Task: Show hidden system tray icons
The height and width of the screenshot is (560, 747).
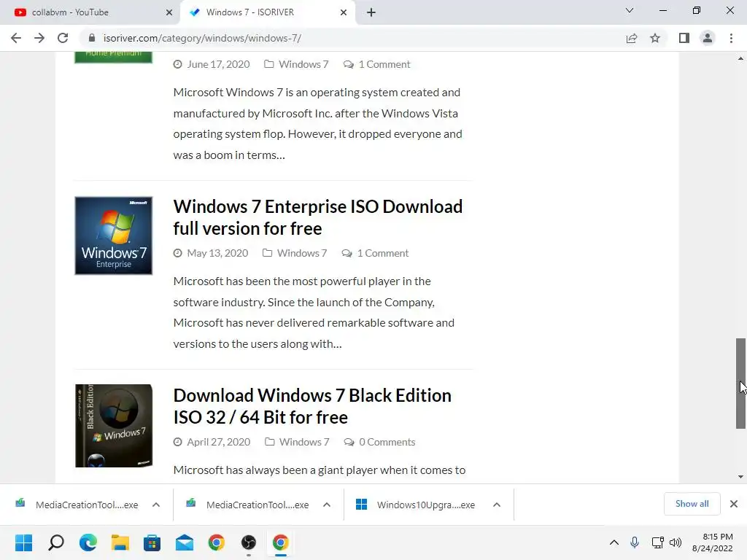Action: [x=614, y=542]
